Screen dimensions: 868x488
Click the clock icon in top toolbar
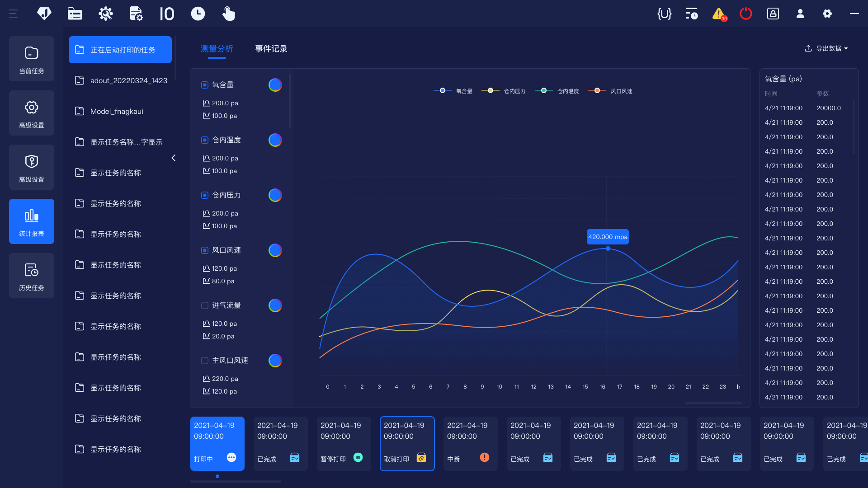tap(198, 14)
